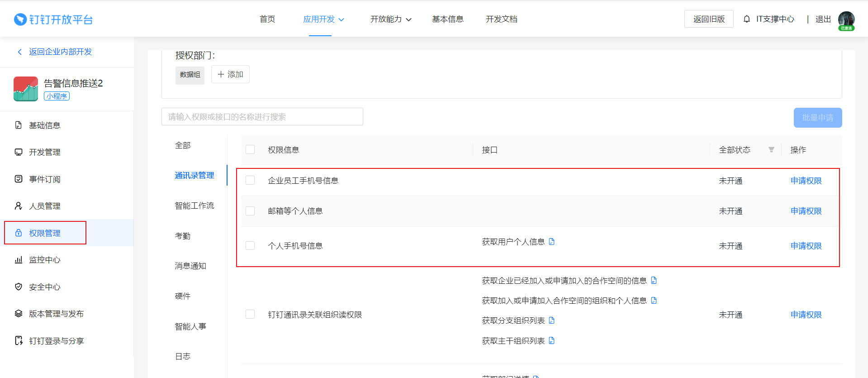Open 基础信息 in the sidebar

tap(45, 125)
